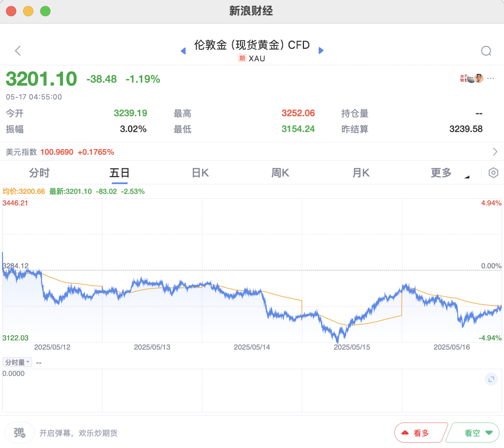Click the price change -38.48
Screen dimensions: 504x448
click(101, 79)
